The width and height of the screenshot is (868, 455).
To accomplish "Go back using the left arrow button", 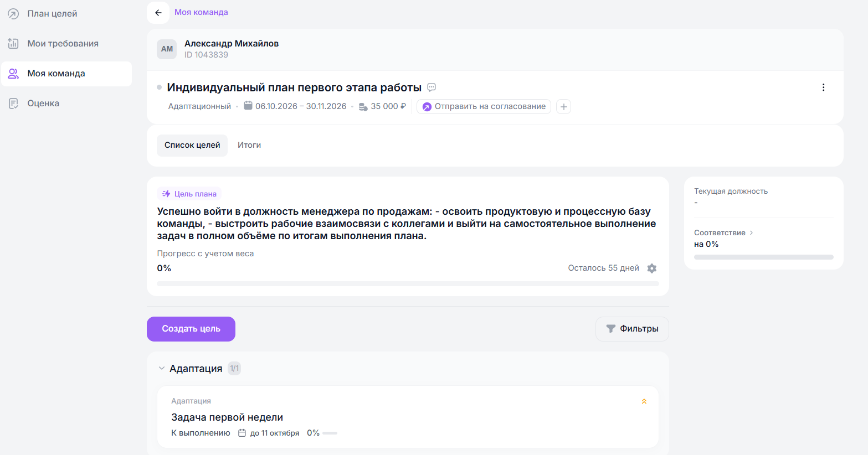I will point(158,13).
